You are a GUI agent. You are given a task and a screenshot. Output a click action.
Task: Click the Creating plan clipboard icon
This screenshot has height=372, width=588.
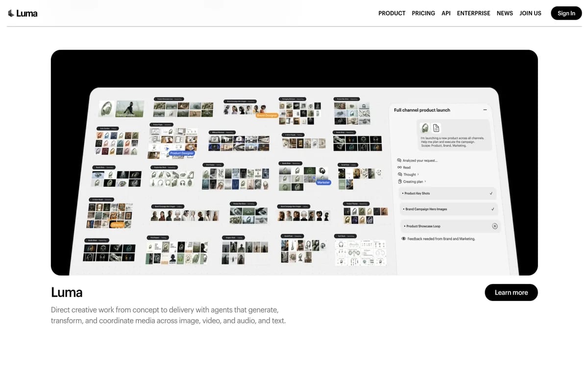pyautogui.click(x=400, y=182)
